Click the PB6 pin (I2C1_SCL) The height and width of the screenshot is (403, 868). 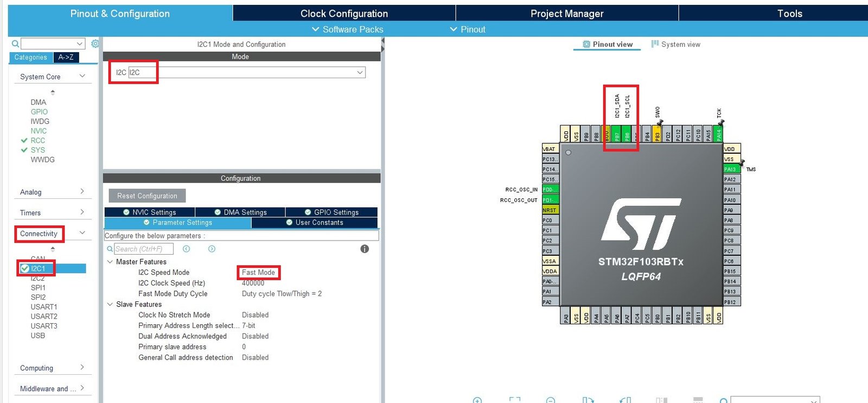[627, 134]
